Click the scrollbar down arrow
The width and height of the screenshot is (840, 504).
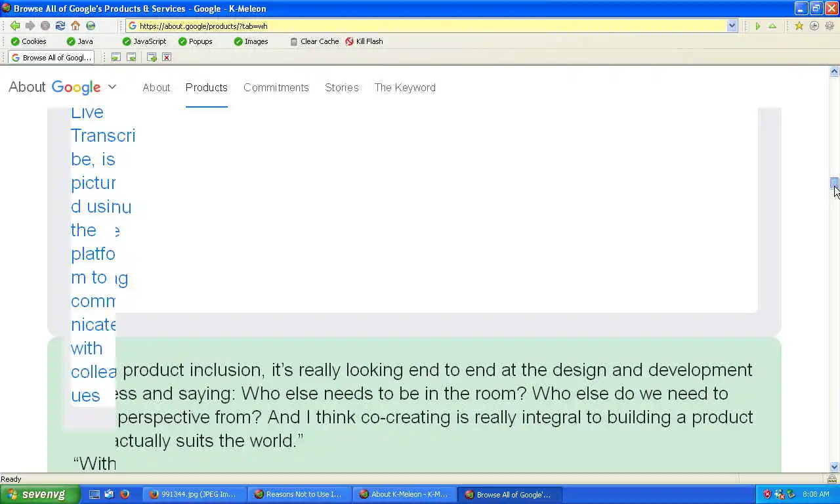[x=834, y=467]
